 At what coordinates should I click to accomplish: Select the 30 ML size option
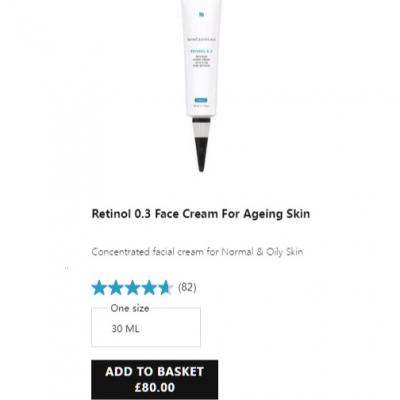125,329
